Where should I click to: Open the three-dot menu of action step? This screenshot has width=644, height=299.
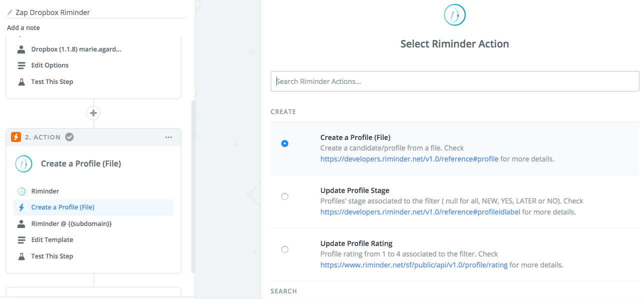coord(168,137)
